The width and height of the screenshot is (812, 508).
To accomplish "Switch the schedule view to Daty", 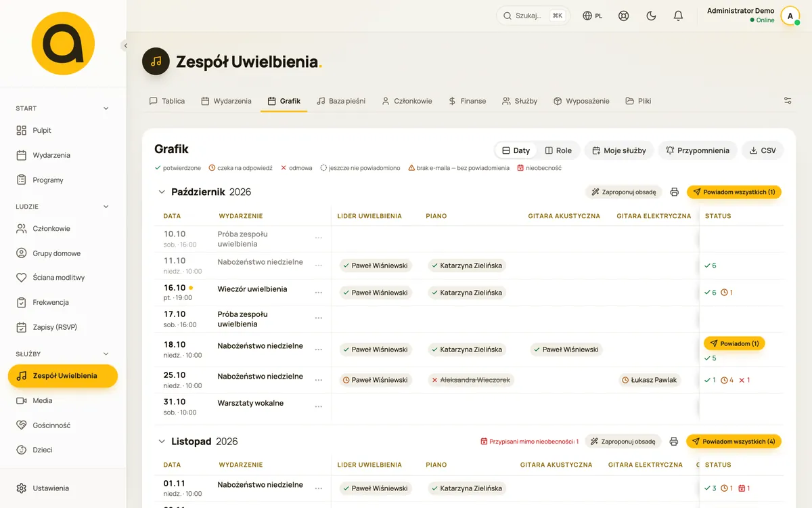I will pos(516,150).
